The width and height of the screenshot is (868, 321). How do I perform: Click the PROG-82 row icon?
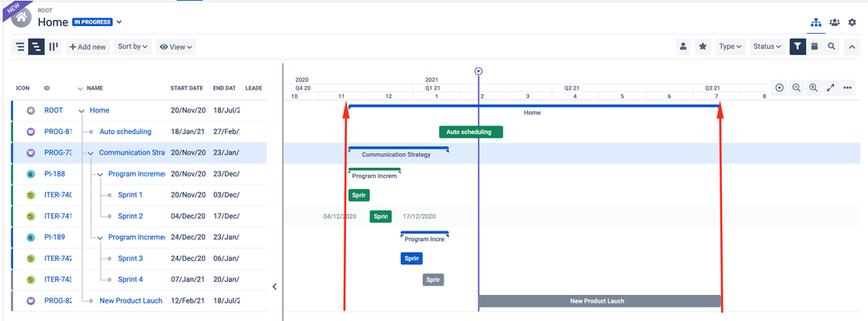tap(31, 300)
